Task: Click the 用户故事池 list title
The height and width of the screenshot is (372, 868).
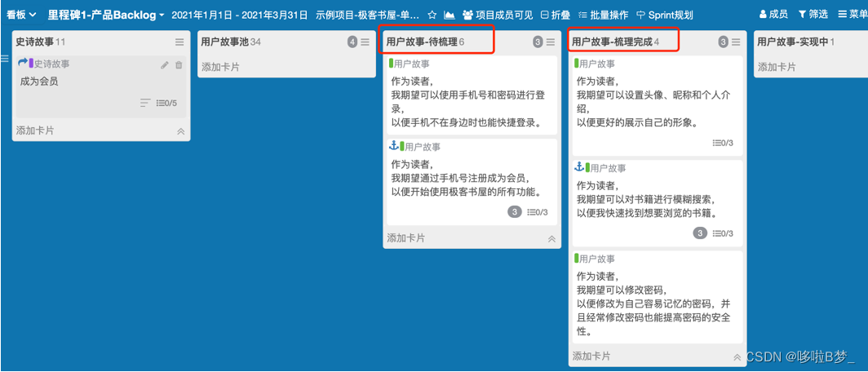Action: 225,42
